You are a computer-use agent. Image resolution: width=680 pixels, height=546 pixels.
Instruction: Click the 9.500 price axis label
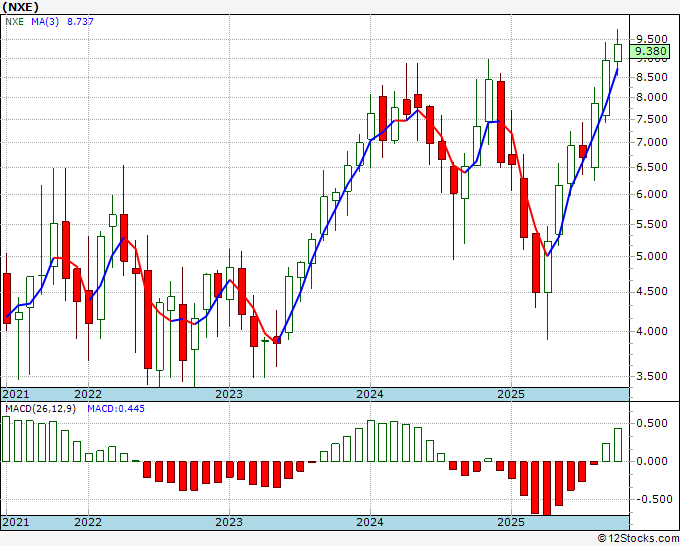pyautogui.click(x=651, y=39)
